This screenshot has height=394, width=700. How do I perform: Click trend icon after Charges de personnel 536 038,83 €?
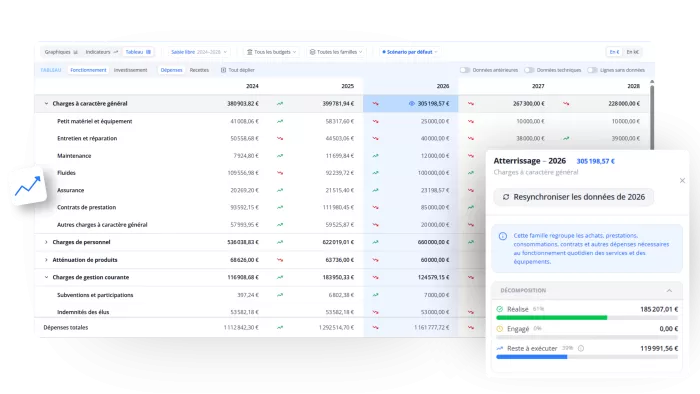click(280, 242)
